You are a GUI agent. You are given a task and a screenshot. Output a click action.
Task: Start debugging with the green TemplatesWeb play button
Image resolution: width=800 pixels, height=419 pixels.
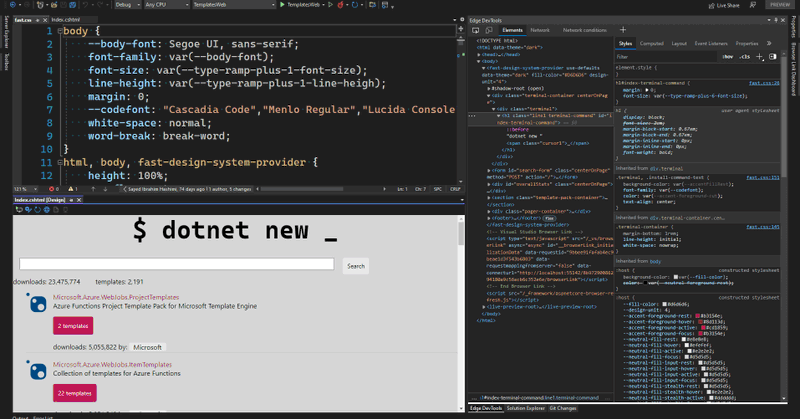click(282, 5)
